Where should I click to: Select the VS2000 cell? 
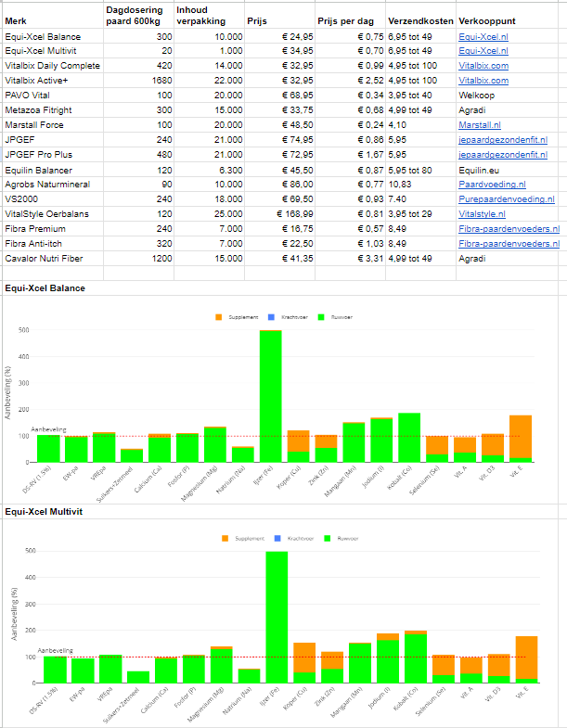click(x=53, y=199)
